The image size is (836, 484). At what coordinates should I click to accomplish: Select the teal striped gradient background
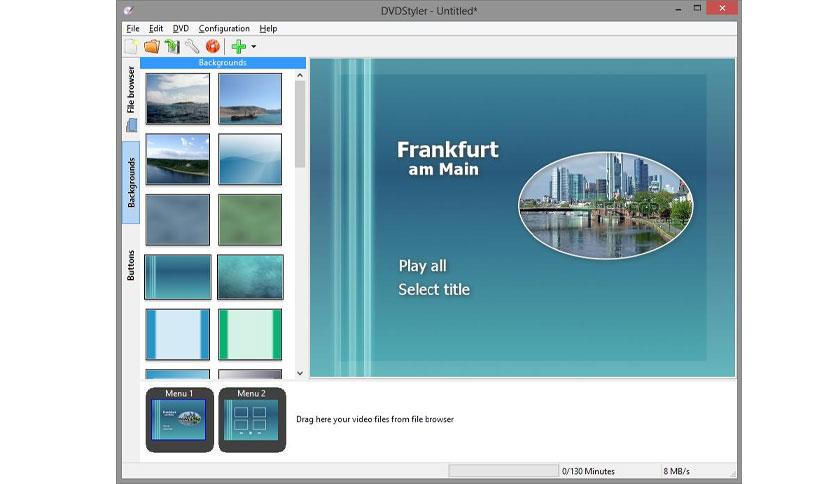(178, 277)
